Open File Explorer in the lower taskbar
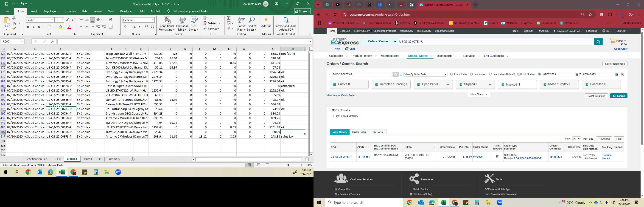 (488, 202)
